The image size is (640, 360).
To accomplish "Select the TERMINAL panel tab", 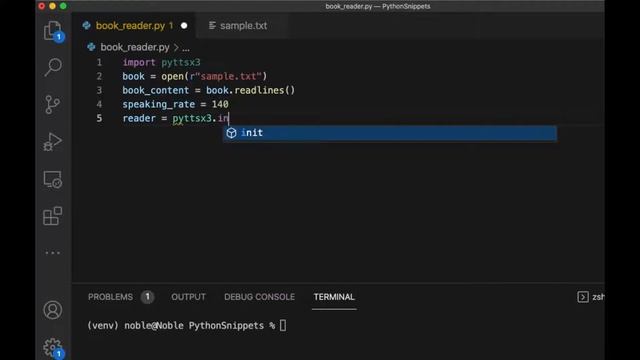I will pos(334,297).
